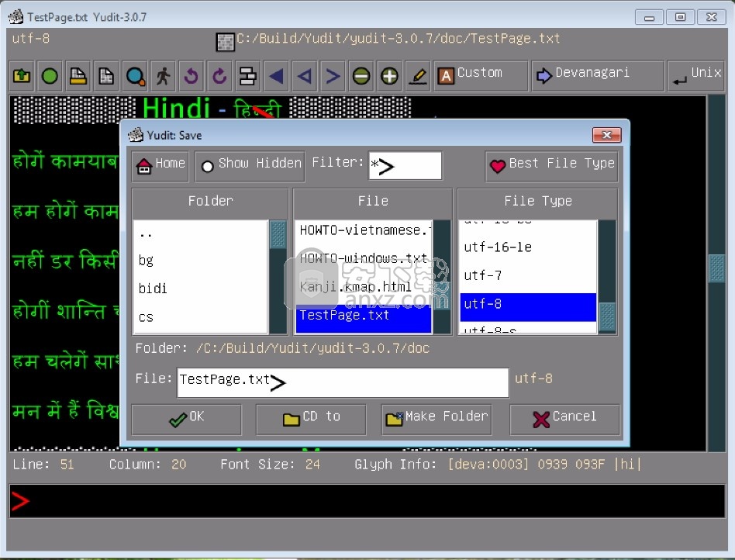
Task: Click the File list scrollbar
Action: point(442,277)
